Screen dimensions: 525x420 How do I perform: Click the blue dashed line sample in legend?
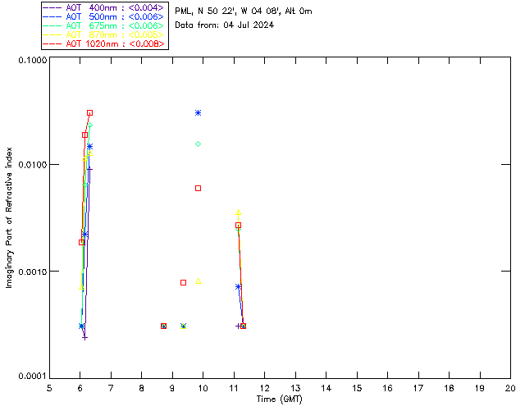coord(52,16)
